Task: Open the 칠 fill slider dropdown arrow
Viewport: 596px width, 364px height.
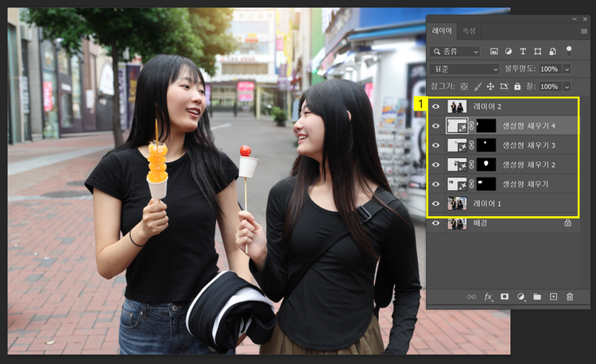Action: tap(567, 87)
